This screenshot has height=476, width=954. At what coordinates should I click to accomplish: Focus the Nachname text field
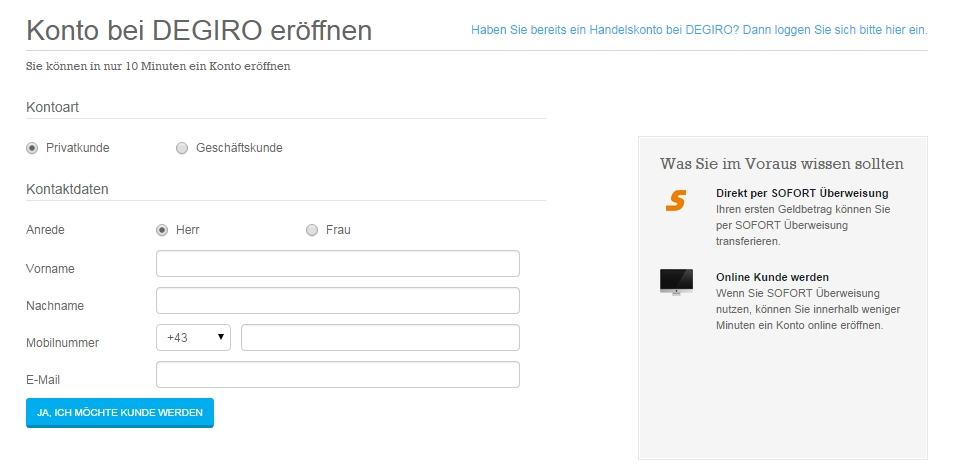(x=338, y=301)
